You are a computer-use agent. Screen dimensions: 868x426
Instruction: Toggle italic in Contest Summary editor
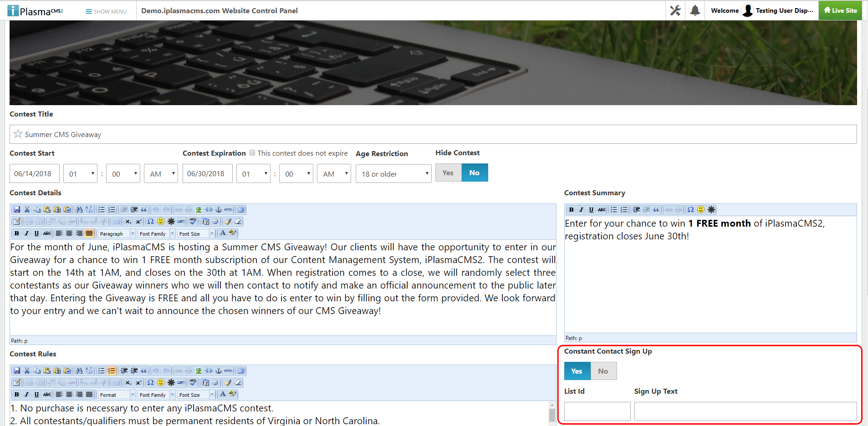tap(581, 209)
